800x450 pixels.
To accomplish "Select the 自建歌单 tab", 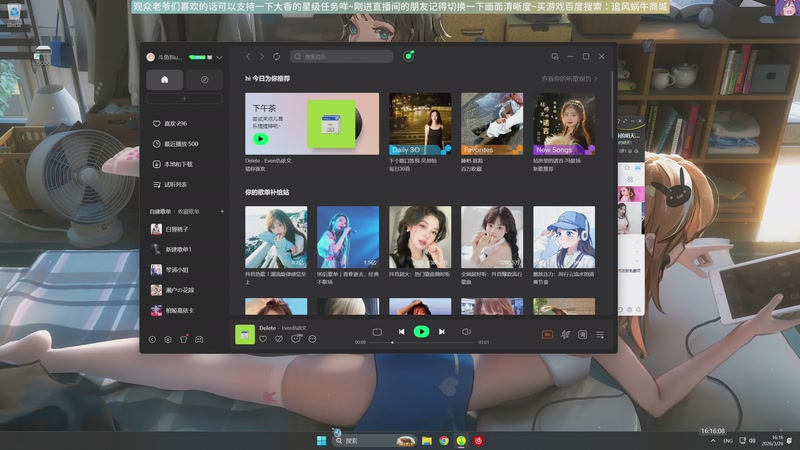I will click(x=160, y=212).
